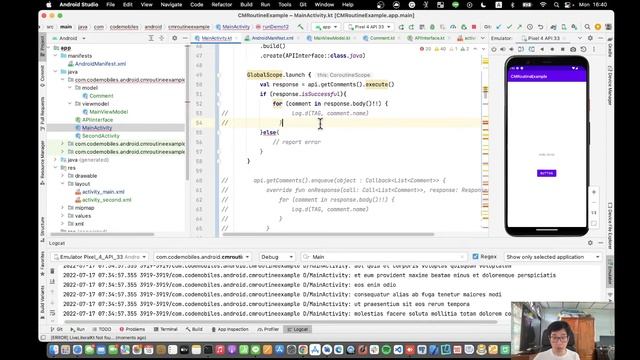Expand the drawable folder
This screenshot has height=360, width=640.
pyautogui.click(x=63, y=176)
